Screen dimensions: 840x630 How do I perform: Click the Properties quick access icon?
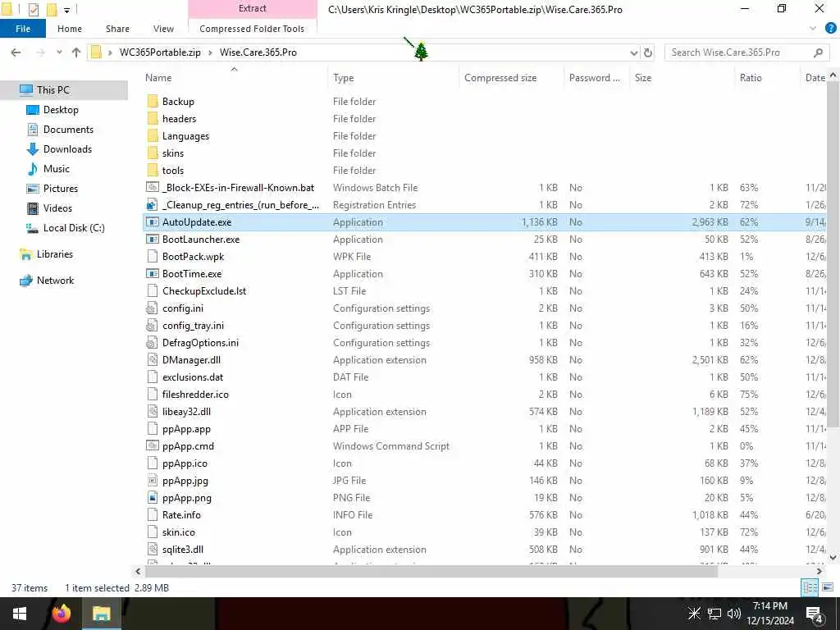pos(33,9)
